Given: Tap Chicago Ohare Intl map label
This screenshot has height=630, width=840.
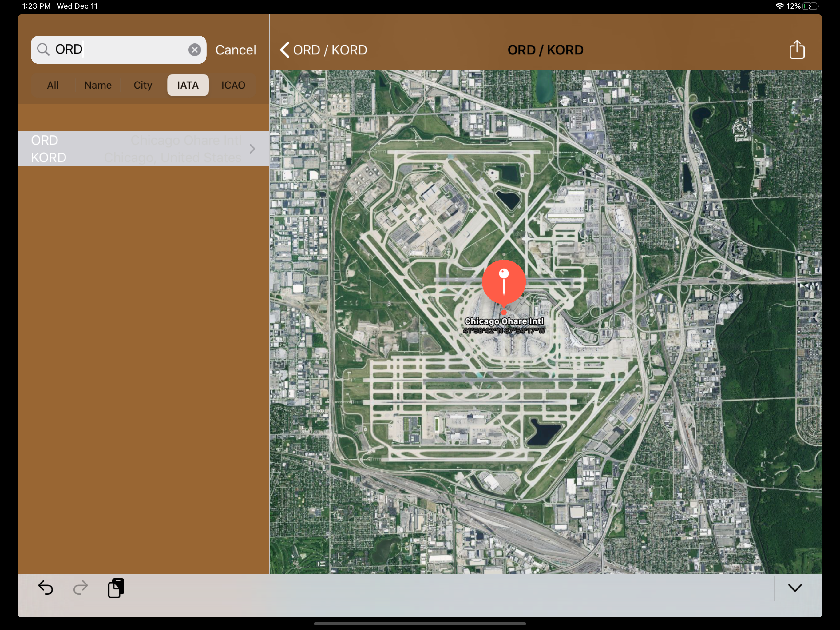Looking at the screenshot, I should (504, 321).
